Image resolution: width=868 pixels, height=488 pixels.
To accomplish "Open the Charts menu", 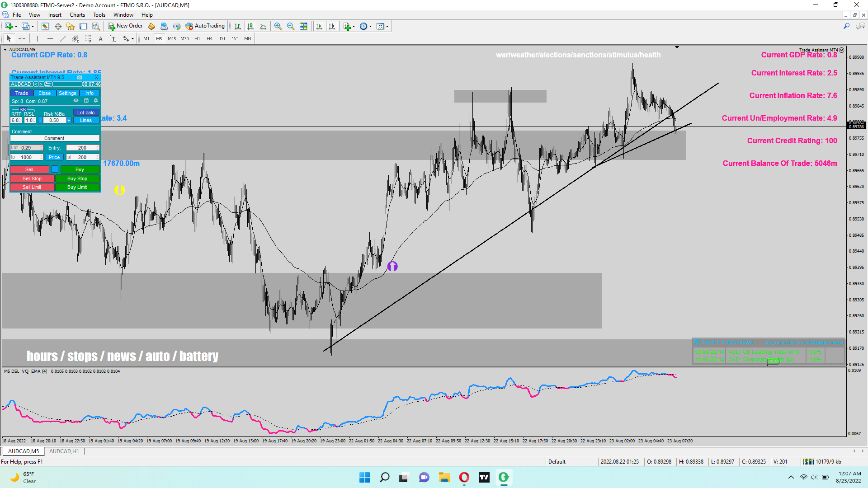I will pos(77,15).
